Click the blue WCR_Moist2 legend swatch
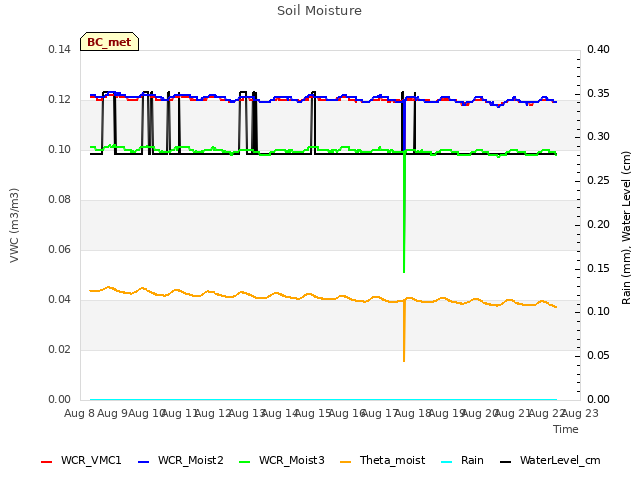640x480 pixels. (144, 462)
